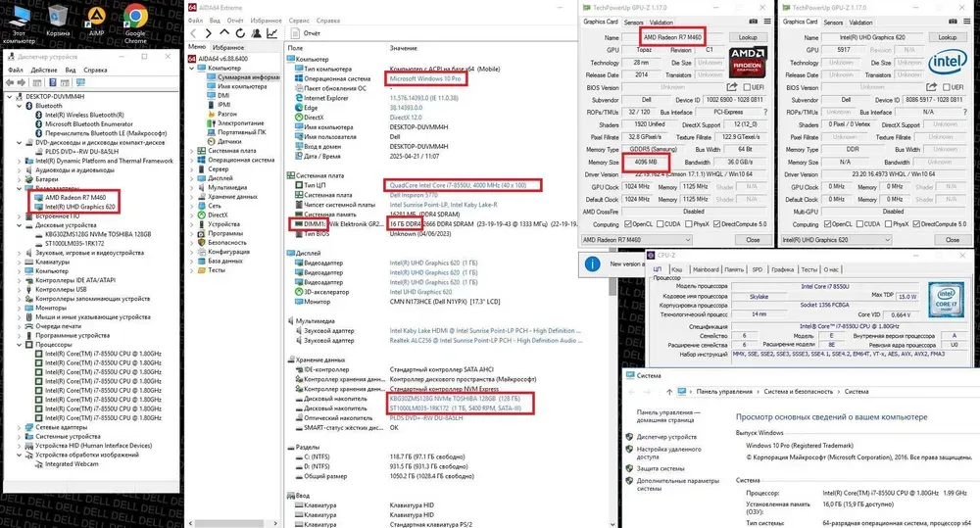Toggle OpenCL checkbox in Intel GPU-Z
Viewport: 980px width, 528px height.
[x=827, y=223]
